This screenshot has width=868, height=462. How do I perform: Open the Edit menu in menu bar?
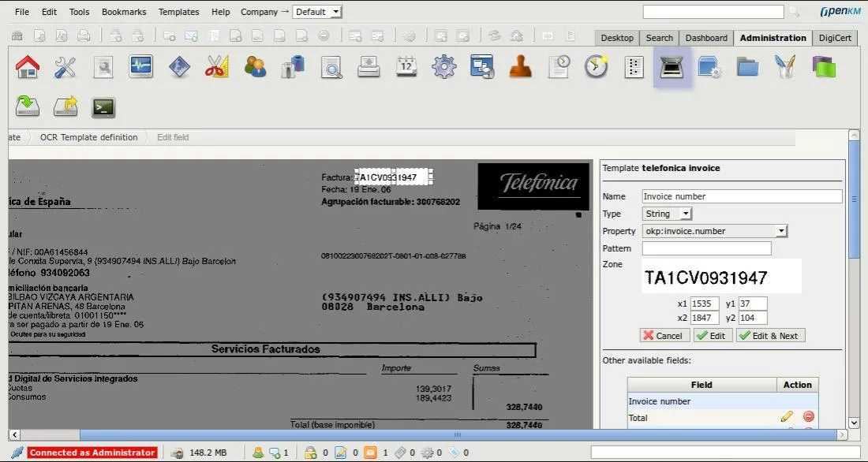pos(49,12)
